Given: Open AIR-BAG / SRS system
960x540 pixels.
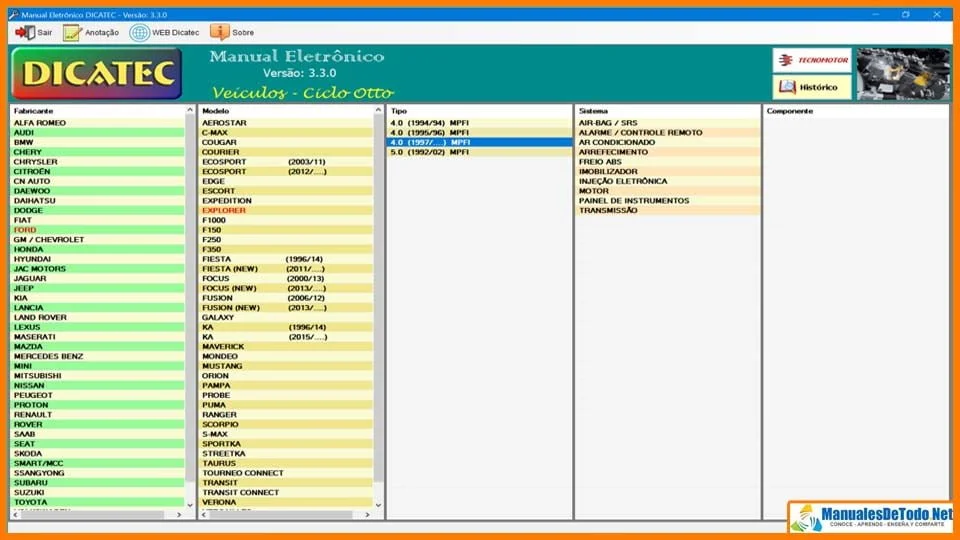Looking at the screenshot, I should [669, 123].
